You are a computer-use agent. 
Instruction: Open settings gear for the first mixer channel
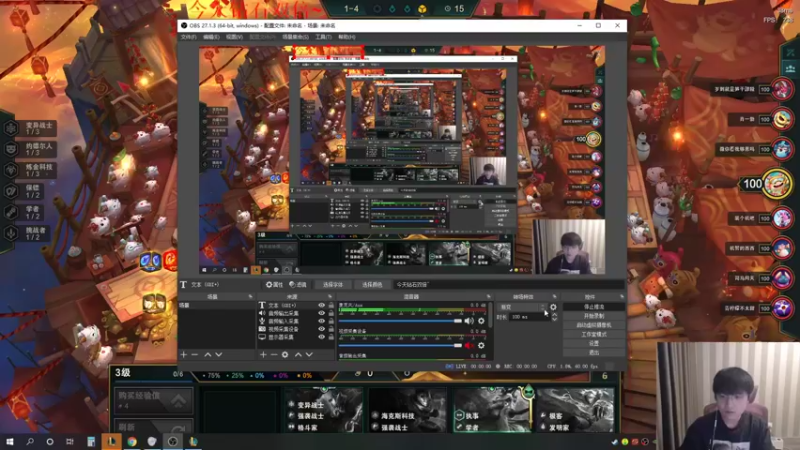[x=481, y=321]
